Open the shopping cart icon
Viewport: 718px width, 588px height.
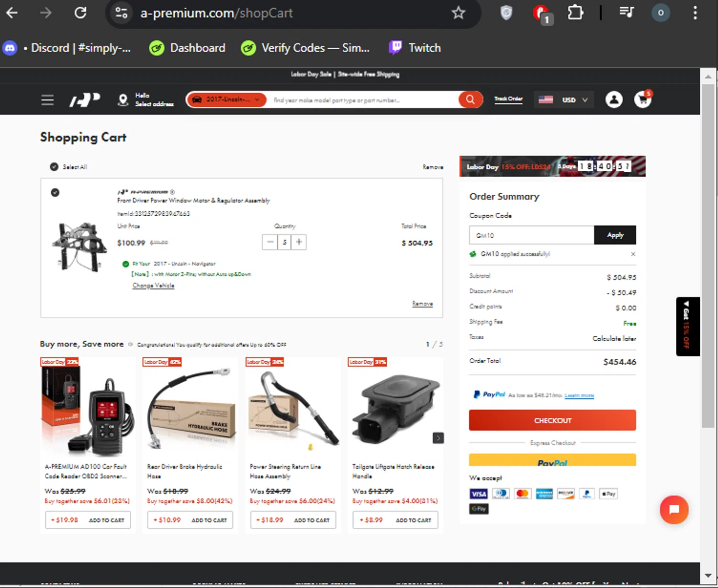click(x=642, y=99)
